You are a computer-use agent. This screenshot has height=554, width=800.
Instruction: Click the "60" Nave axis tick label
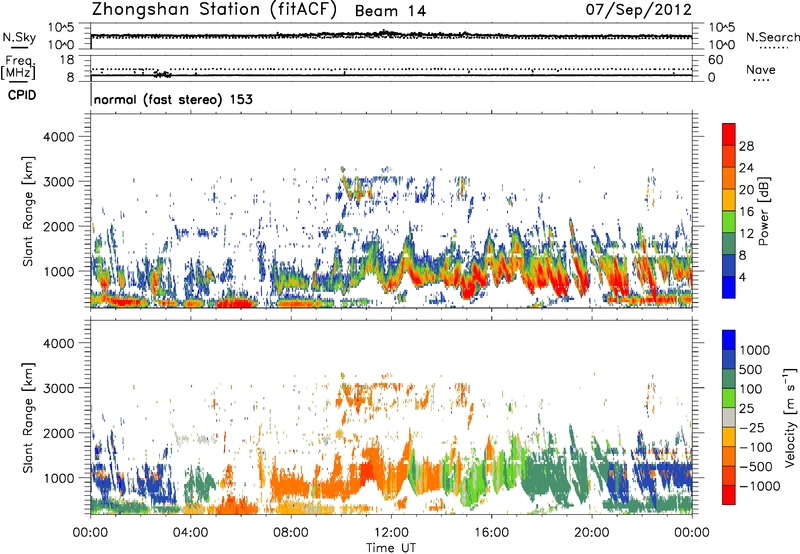(x=715, y=60)
